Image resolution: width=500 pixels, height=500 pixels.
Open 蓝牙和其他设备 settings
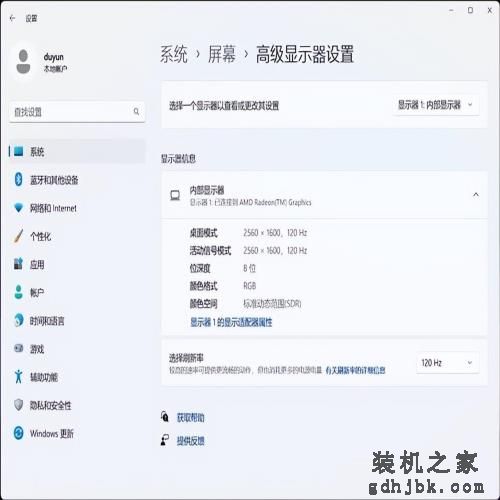tap(77, 180)
